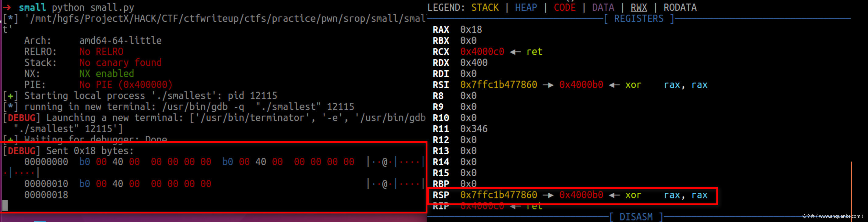Click the RAX value 0x18
The height and width of the screenshot is (222, 868).
tap(471, 30)
